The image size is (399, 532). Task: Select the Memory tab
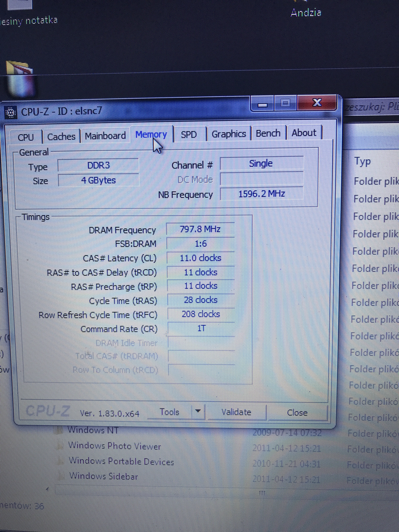tap(151, 134)
